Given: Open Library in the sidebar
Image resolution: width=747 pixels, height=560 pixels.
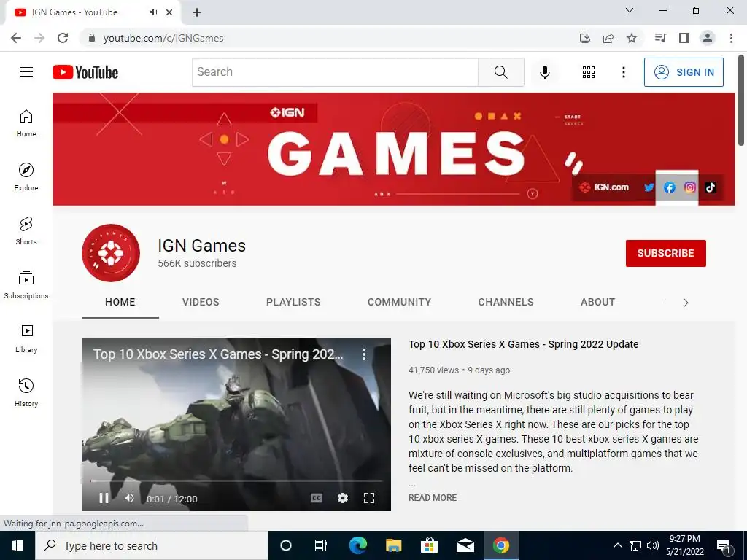Looking at the screenshot, I should pyautogui.click(x=26, y=338).
